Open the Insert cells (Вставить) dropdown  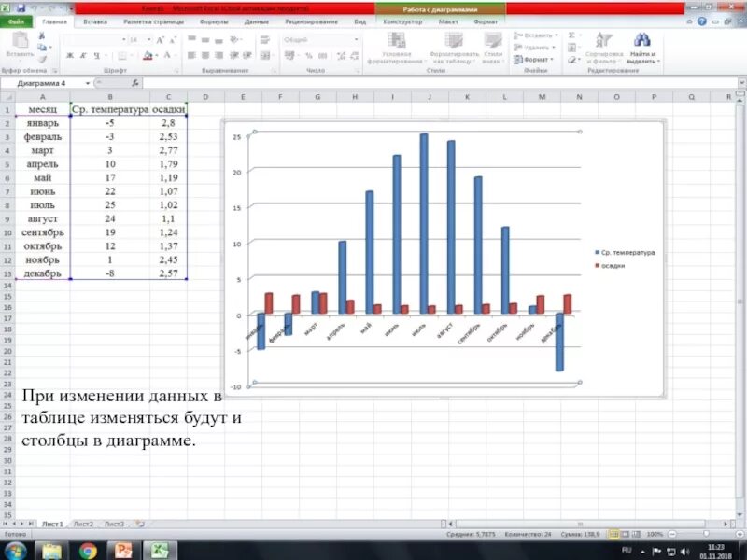(x=535, y=35)
